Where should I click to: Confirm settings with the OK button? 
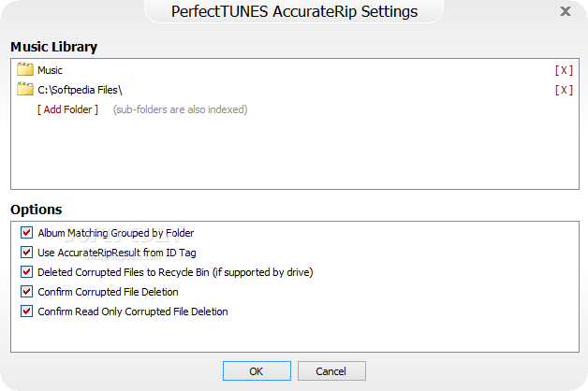(257, 370)
